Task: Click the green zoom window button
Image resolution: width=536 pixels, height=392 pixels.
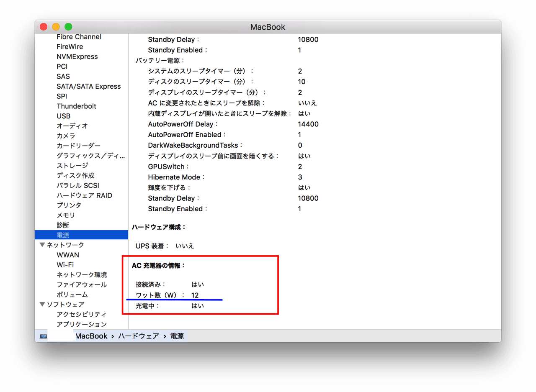Action: (x=68, y=27)
